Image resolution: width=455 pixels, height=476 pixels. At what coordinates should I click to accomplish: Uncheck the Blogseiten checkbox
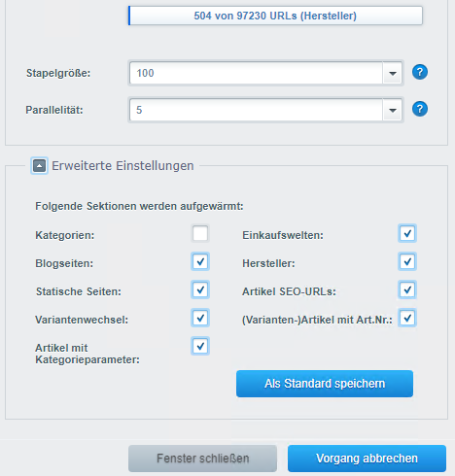coord(200,261)
